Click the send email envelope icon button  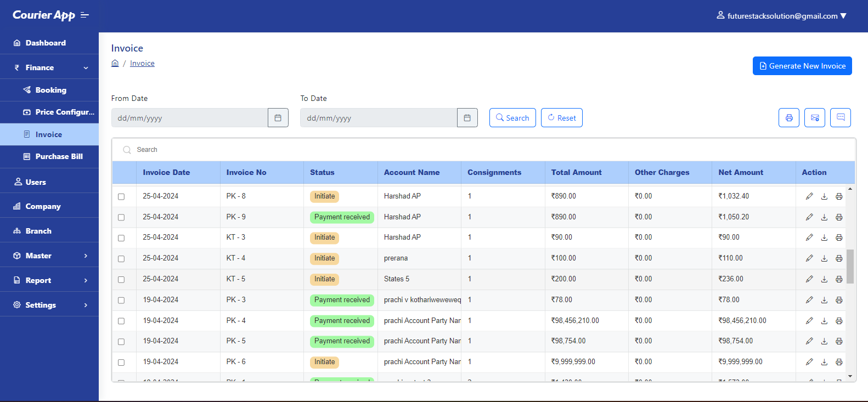pos(814,118)
